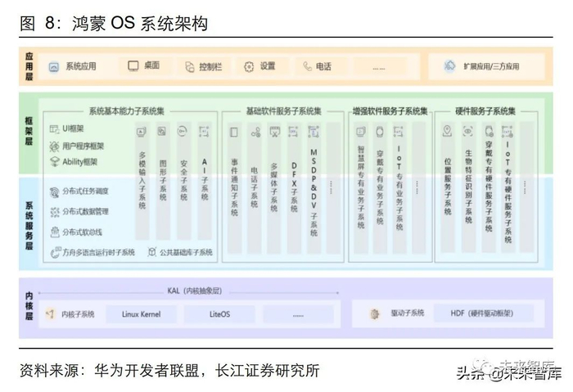Click the 系统应用 text label
The width and height of the screenshot is (573, 392).
[x=81, y=66]
